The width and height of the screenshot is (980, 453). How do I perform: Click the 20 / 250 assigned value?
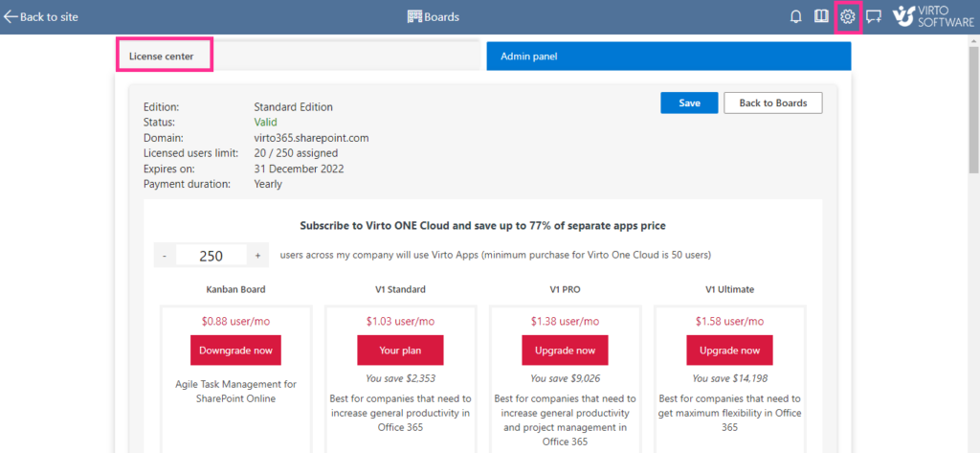coord(296,153)
